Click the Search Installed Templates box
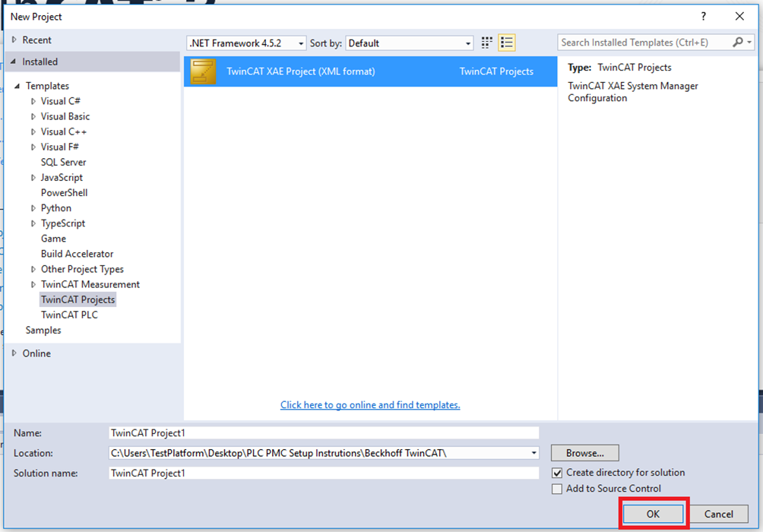 [x=644, y=43]
